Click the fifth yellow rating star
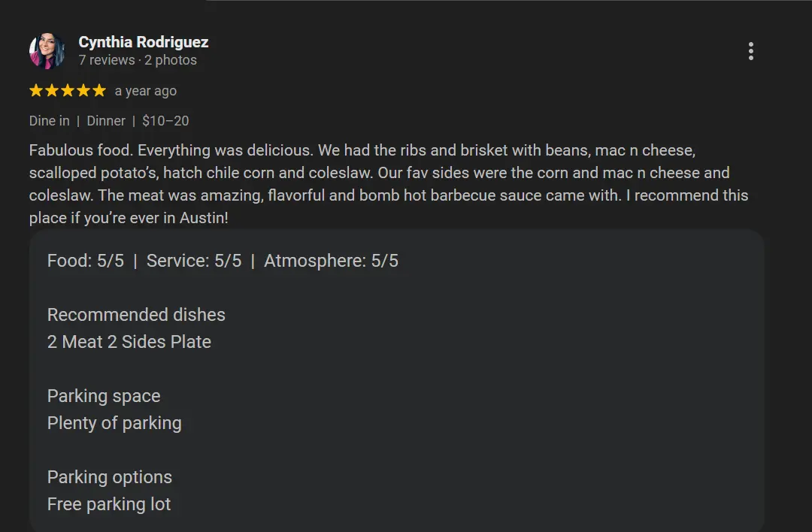Screen dimensions: 812x532 [98, 91]
